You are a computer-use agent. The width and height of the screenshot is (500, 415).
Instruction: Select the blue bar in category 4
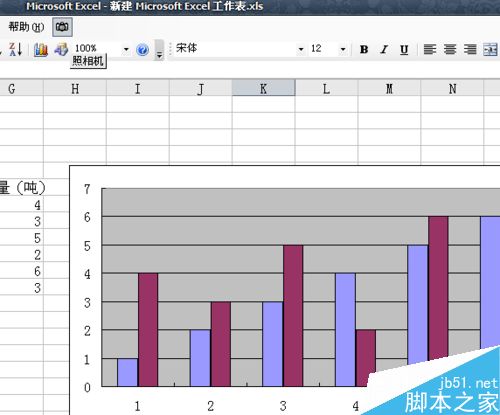345,330
